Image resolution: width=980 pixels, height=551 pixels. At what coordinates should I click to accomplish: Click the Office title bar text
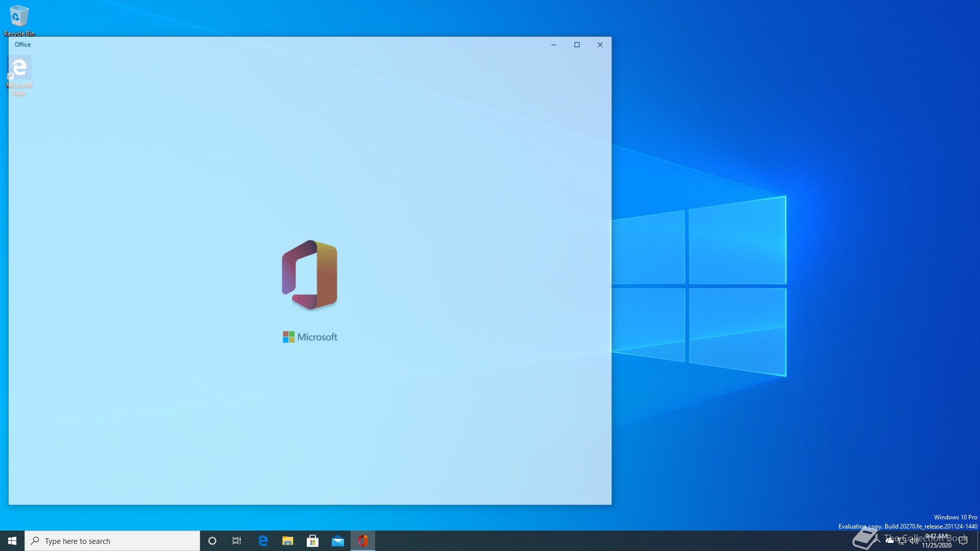[x=22, y=44]
